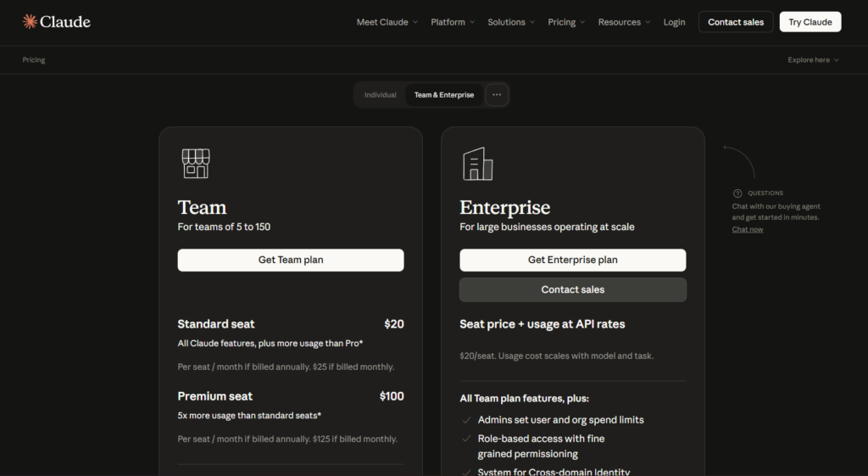
Task: Click 'For large businesses operating at scale'
Action: [x=547, y=227]
